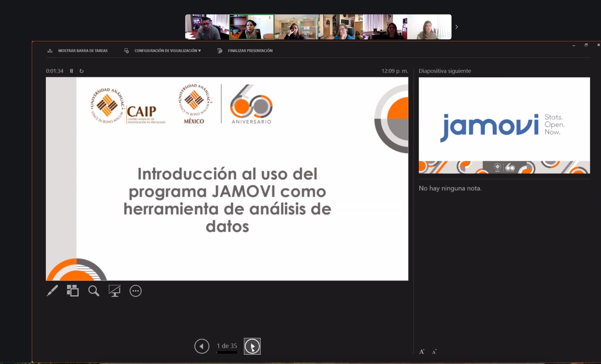Image resolution: width=601 pixels, height=364 pixels.
Task: Restore down the presenter view window
Action: tap(586, 45)
